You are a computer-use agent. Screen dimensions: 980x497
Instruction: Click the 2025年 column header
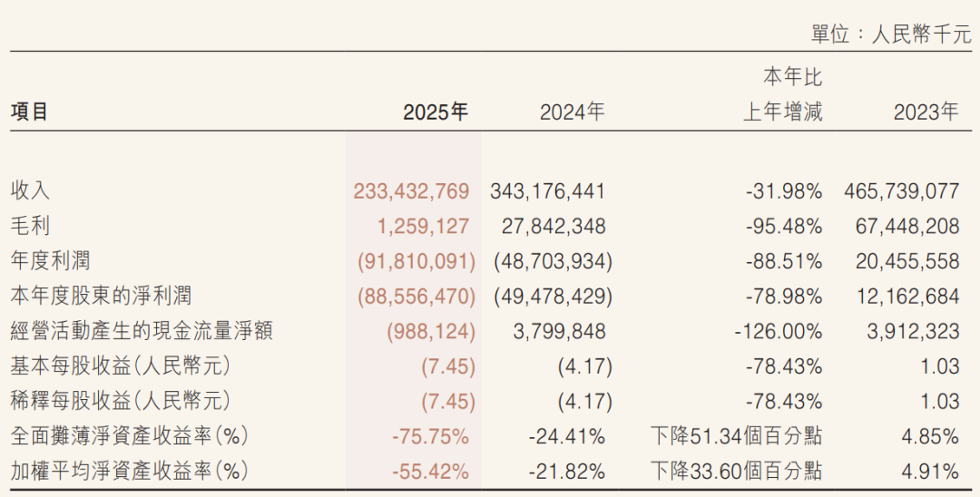pos(436,112)
